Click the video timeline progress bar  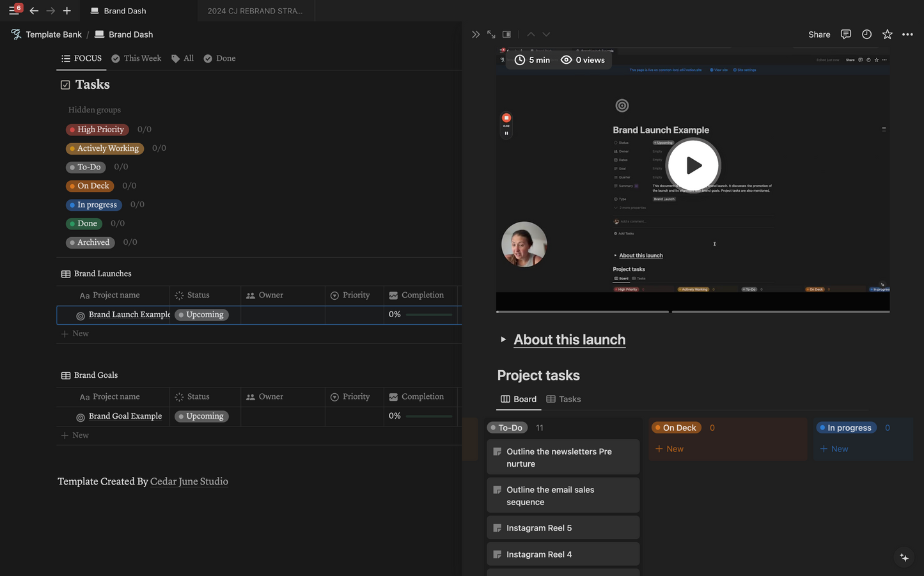693,312
